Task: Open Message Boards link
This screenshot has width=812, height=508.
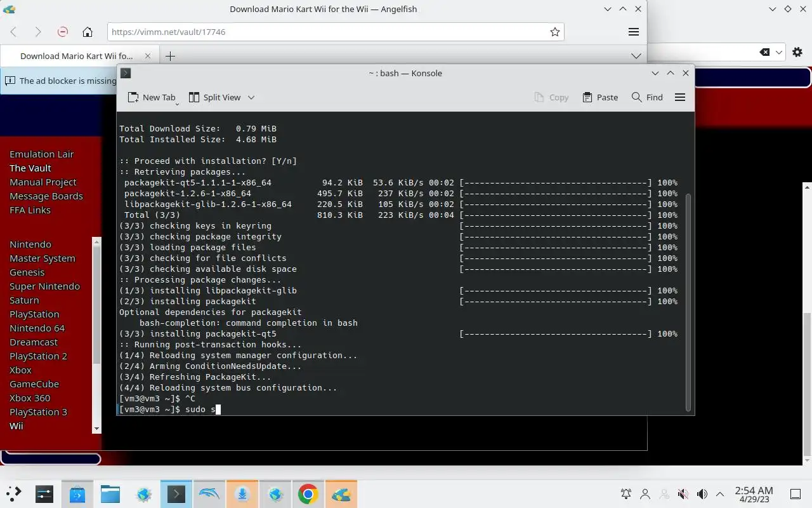Action: click(46, 196)
